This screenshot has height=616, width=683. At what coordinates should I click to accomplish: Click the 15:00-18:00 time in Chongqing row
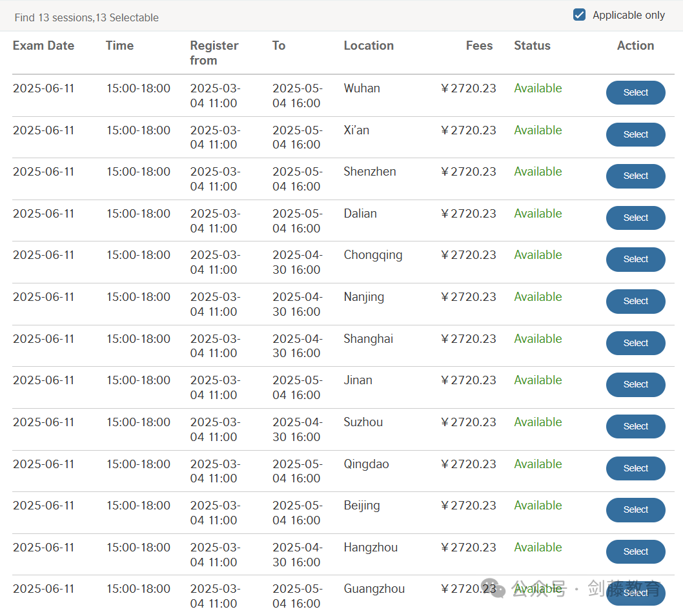[x=139, y=255]
